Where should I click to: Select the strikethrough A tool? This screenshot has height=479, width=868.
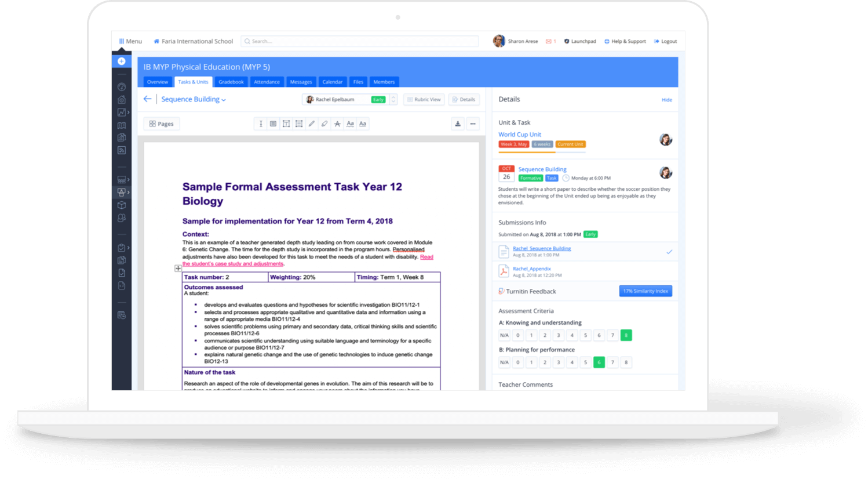click(337, 124)
